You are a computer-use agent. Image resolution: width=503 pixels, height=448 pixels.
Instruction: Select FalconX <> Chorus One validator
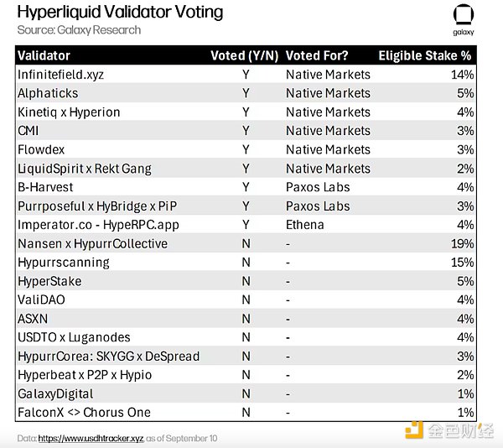click(x=84, y=412)
